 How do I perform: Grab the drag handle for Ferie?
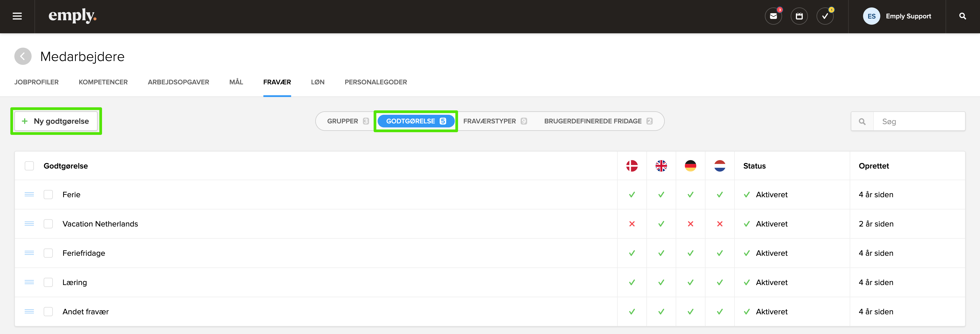[x=29, y=194]
